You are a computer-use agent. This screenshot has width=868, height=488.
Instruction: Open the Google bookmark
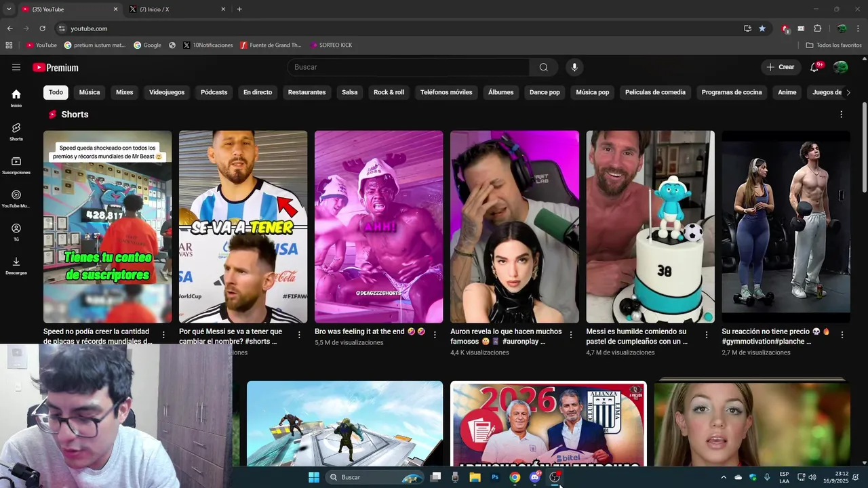[147, 45]
